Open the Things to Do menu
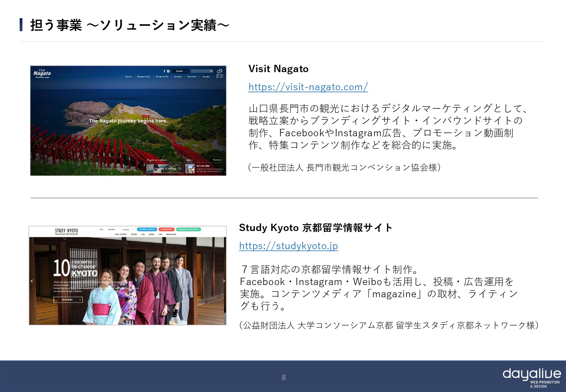566x392 pixels. click(x=162, y=77)
